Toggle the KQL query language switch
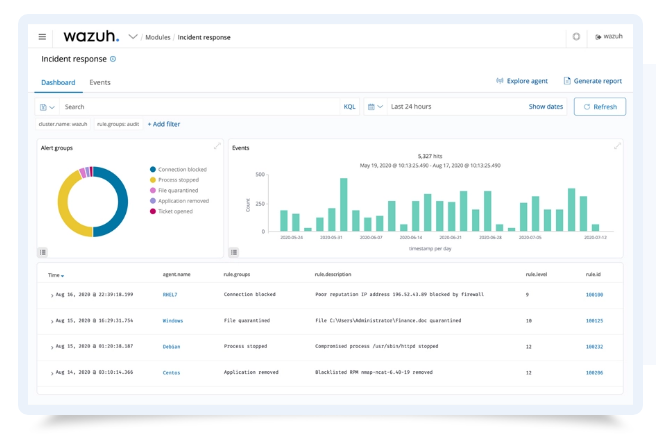Screen dimensions: 656x440 pos(349,106)
